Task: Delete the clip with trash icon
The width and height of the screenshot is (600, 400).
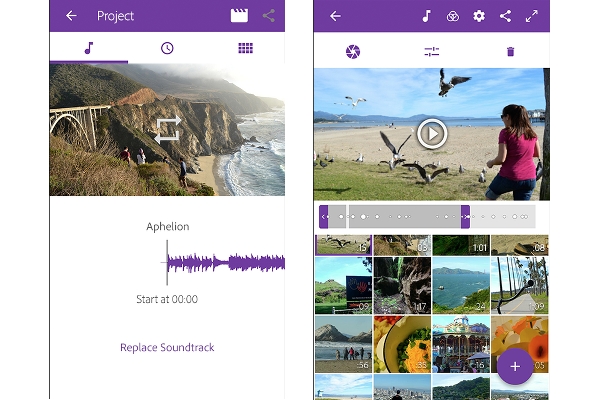Action: tap(510, 52)
